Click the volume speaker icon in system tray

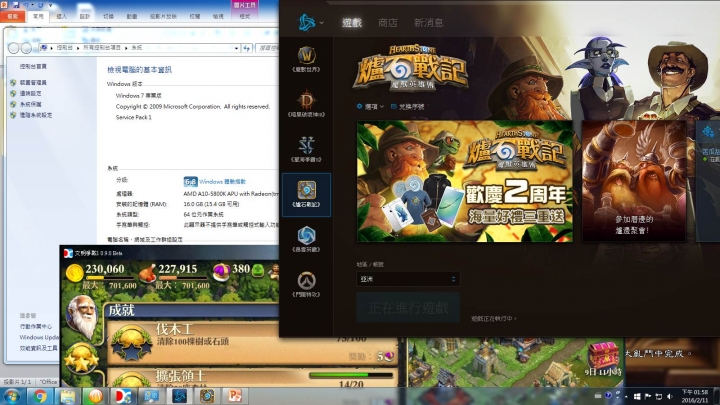(669, 396)
